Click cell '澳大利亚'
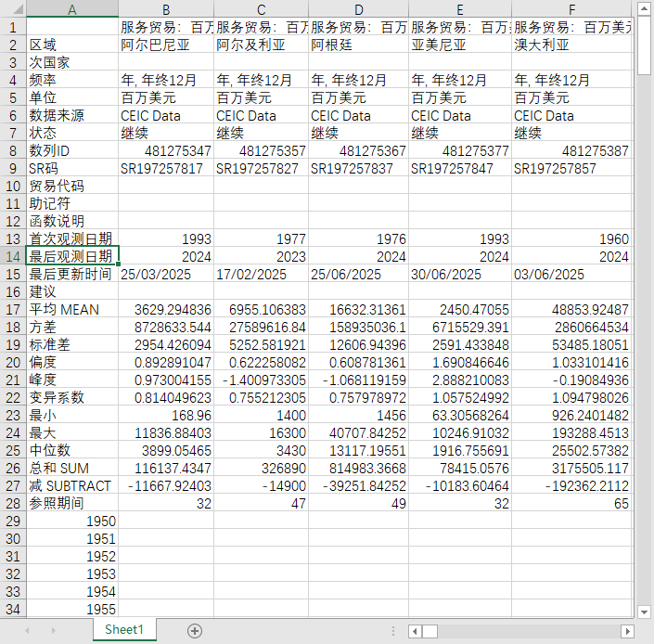 click(571, 45)
